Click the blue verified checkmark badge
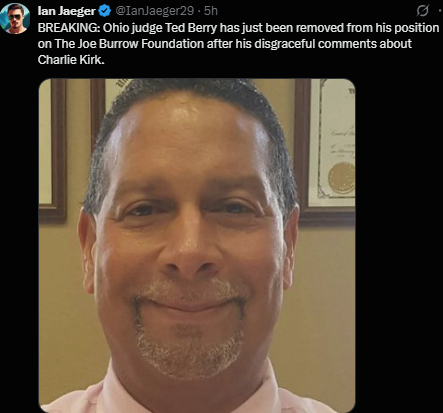Image resolution: width=443 pixels, height=413 pixels. (x=105, y=11)
